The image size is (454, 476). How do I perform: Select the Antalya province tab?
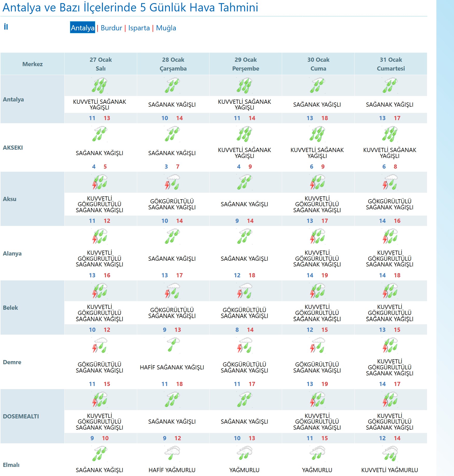tap(82, 28)
